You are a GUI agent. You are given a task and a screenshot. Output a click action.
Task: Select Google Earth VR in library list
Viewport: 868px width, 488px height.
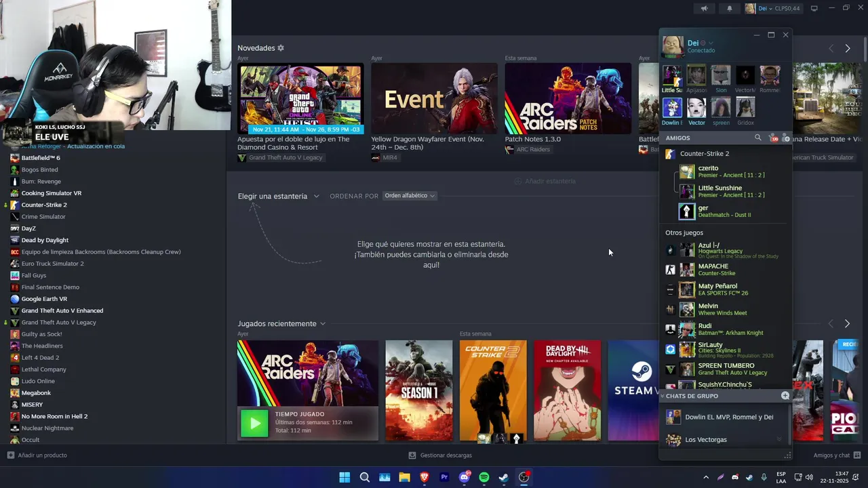44,299
